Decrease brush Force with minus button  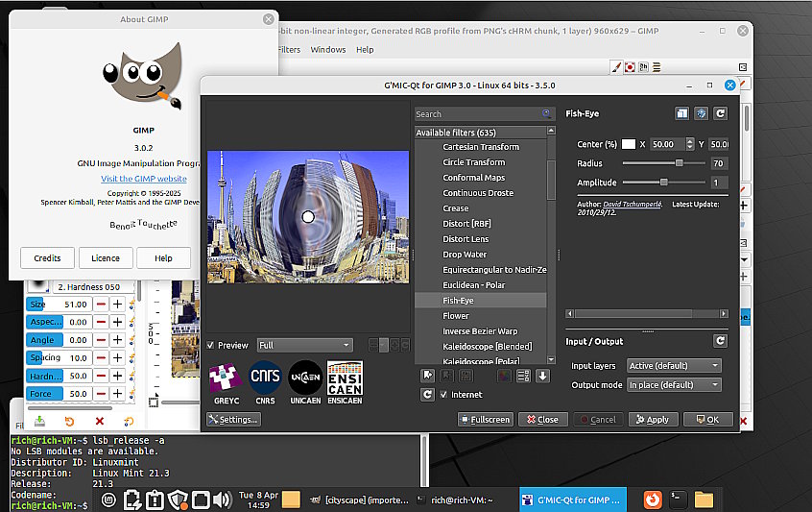(x=102, y=394)
